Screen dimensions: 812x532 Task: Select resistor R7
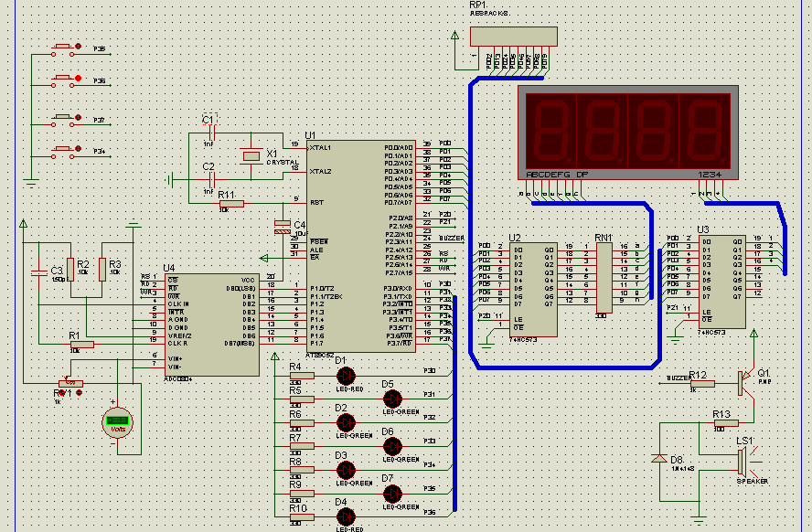302,446
